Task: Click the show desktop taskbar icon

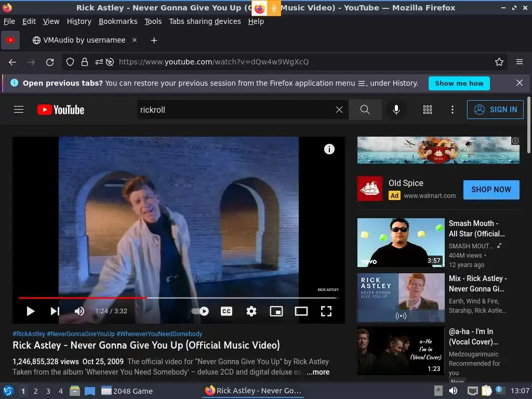Action: (x=90, y=391)
